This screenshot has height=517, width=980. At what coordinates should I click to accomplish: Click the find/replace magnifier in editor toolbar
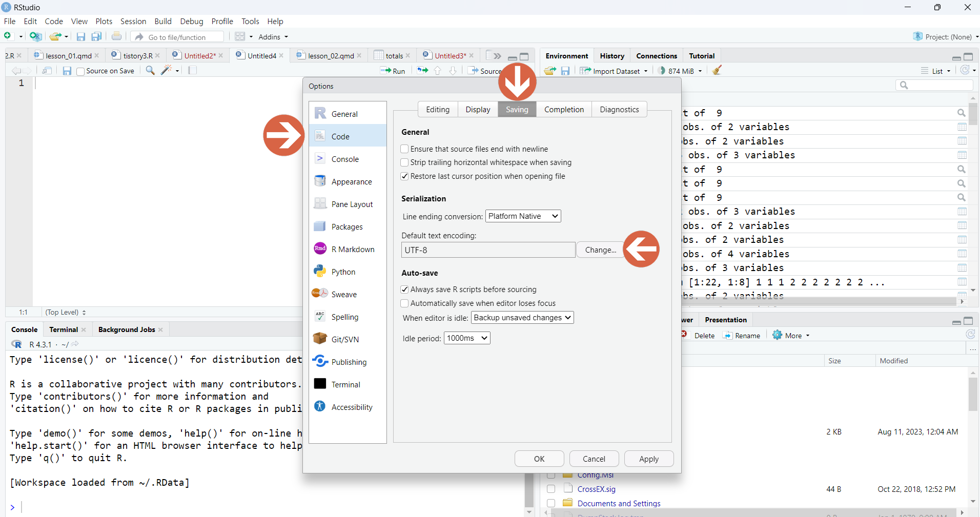(x=150, y=70)
